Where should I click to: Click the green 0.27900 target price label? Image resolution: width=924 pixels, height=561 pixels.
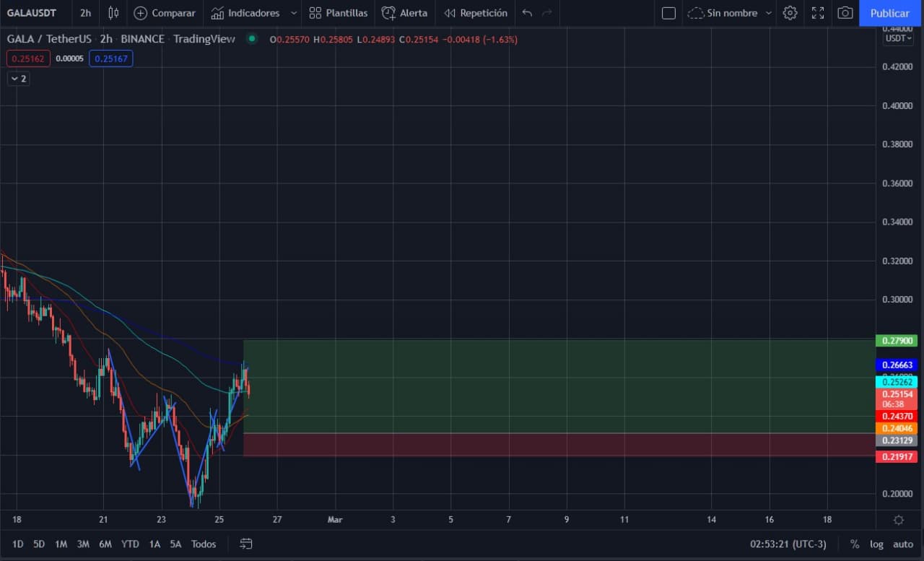coord(896,341)
